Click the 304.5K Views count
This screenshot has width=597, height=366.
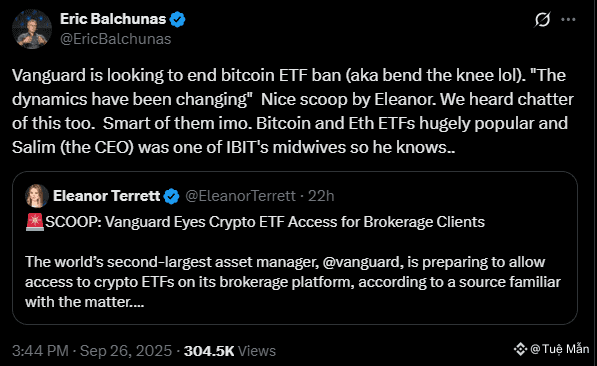[230, 351]
